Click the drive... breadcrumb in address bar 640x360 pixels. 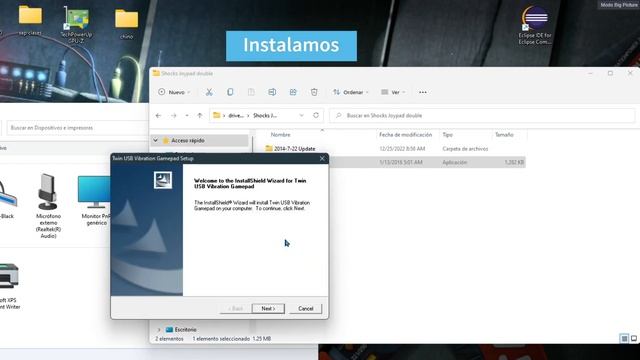236,116
